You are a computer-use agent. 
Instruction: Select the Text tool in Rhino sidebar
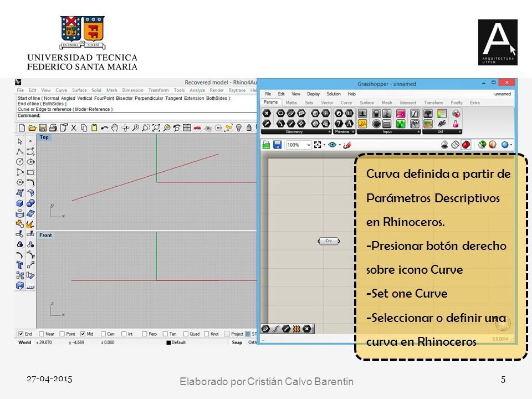pyautogui.click(x=20, y=265)
